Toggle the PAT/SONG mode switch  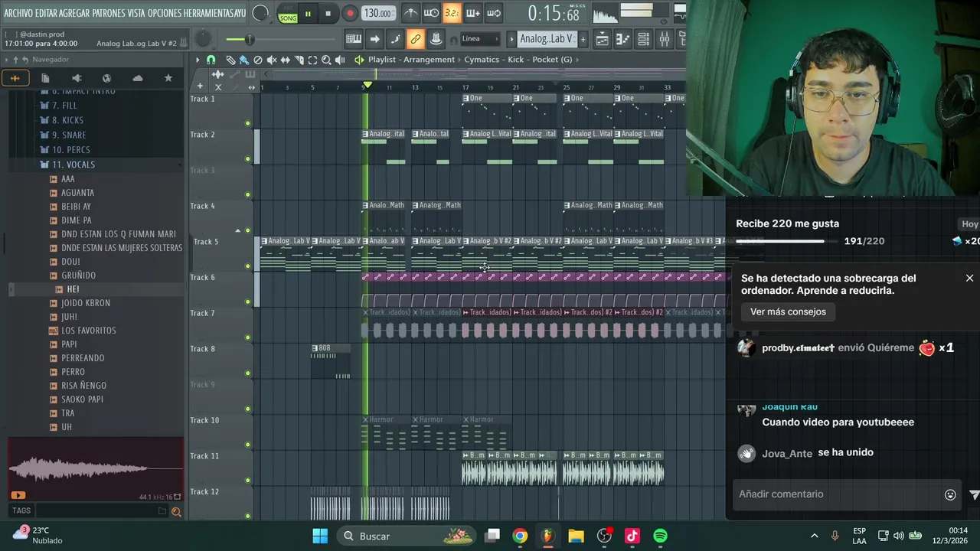click(x=288, y=14)
